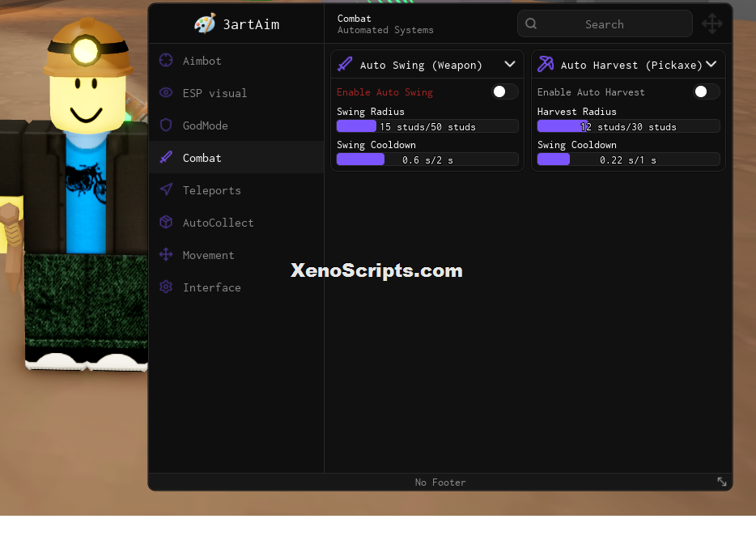
Task: Click the Interface gear icon
Action: 166,287
